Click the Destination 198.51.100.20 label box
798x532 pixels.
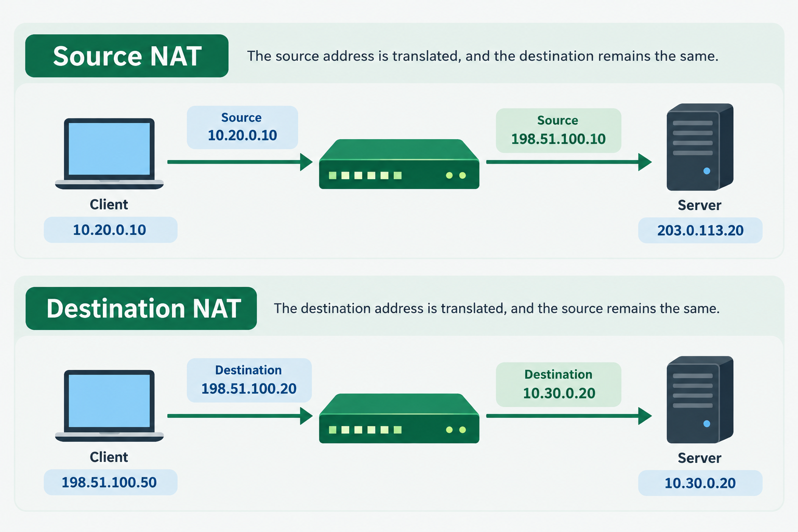coord(249,380)
